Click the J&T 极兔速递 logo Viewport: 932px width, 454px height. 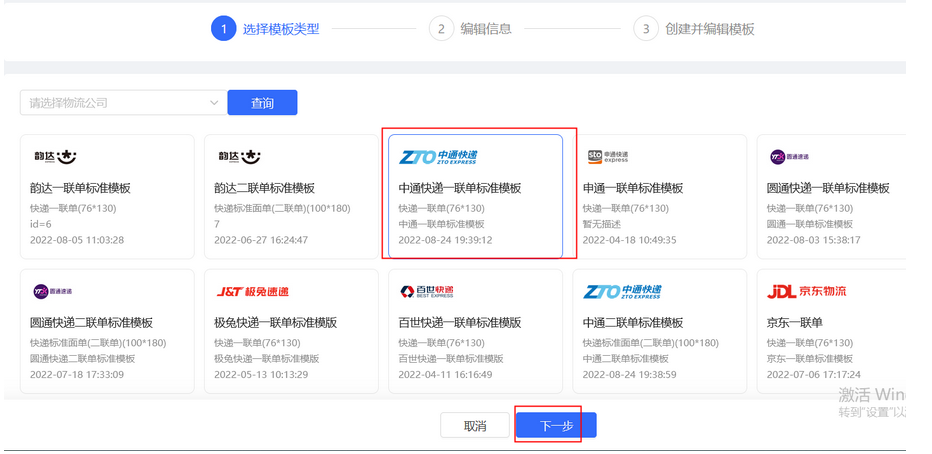click(253, 292)
